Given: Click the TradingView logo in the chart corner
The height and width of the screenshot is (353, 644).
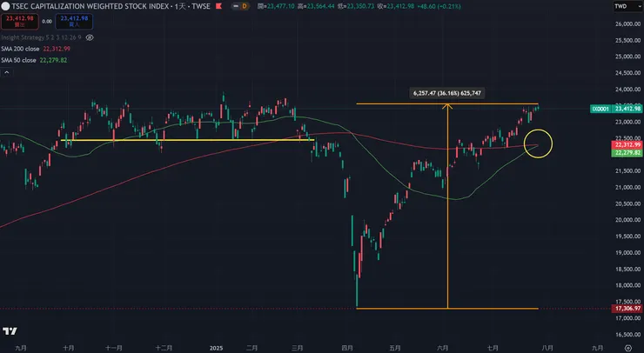Looking at the screenshot, I should tap(10, 331).
